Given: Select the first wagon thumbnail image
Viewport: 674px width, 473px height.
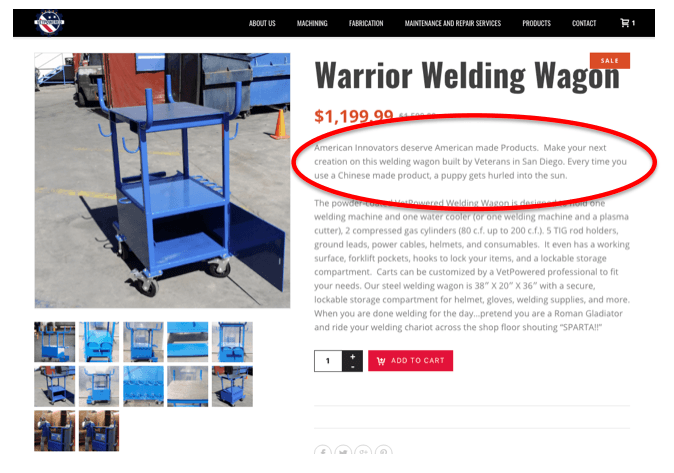Looking at the screenshot, I should click(55, 342).
